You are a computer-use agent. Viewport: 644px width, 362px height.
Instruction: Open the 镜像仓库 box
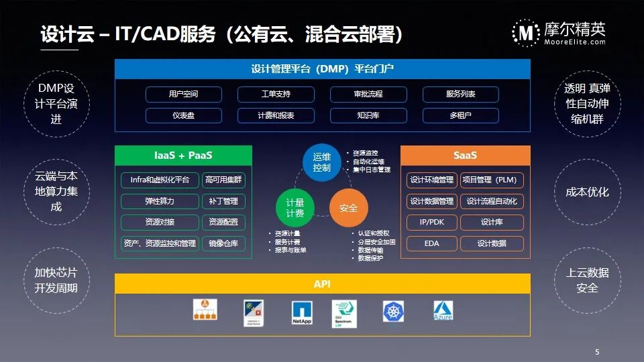tap(223, 244)
